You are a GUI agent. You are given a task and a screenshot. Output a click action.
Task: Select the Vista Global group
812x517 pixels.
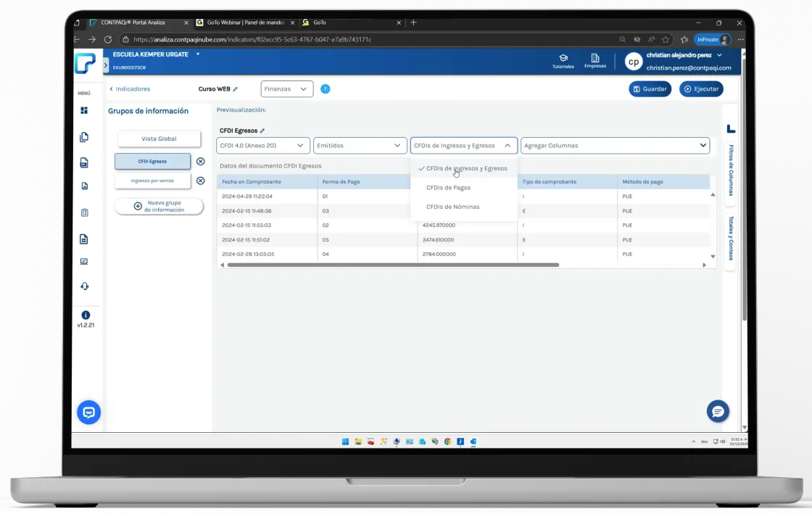159,138
